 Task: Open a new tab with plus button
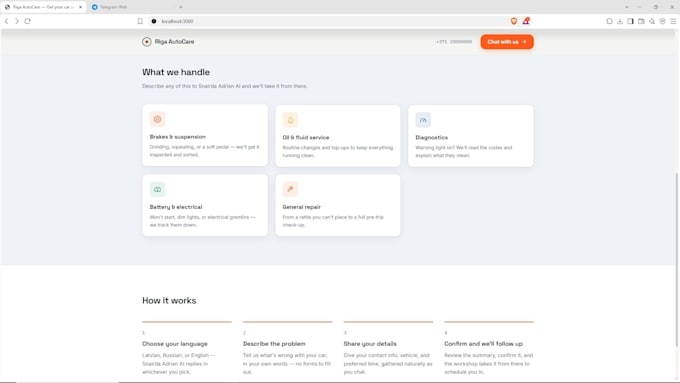pos(181,7)
